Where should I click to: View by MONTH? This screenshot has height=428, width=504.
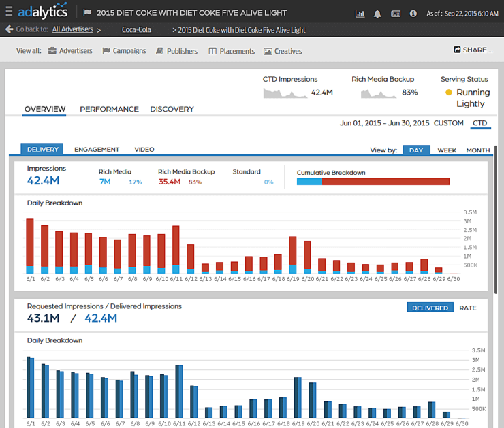tap(478, 150)
